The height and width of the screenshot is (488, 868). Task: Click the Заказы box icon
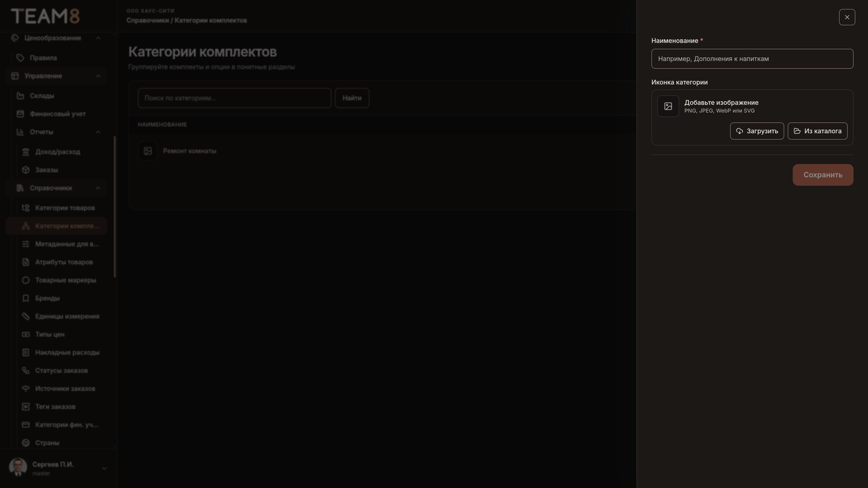25,170
